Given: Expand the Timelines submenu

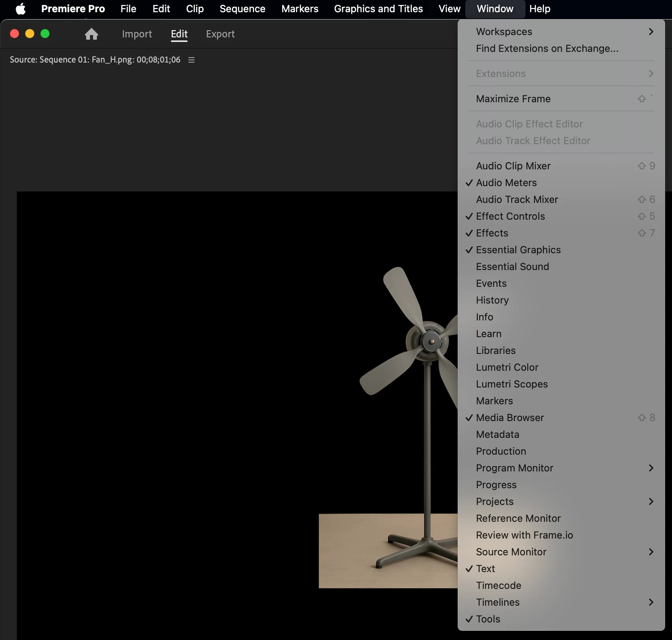Looking at the screenshot, I should pos(561,602).
